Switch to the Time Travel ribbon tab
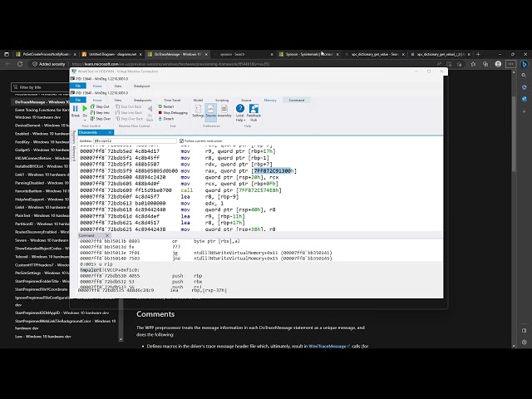This screenshot has height=399, width=532. coord(172,100)
